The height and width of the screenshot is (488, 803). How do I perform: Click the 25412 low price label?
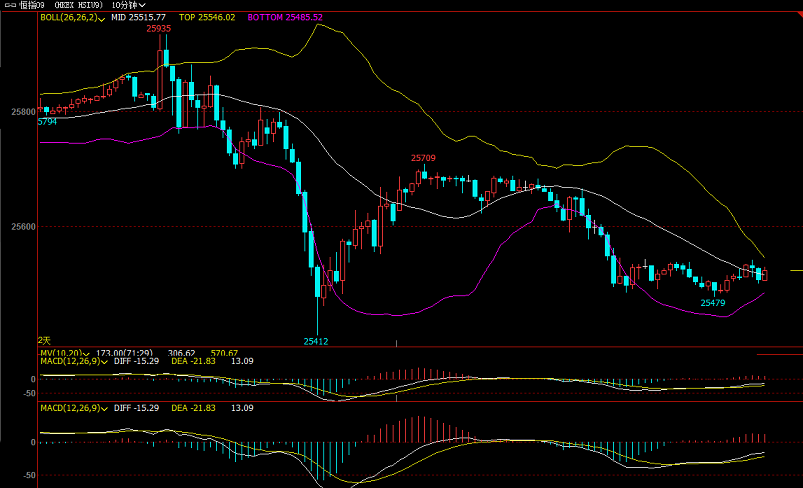coord(315,342)
